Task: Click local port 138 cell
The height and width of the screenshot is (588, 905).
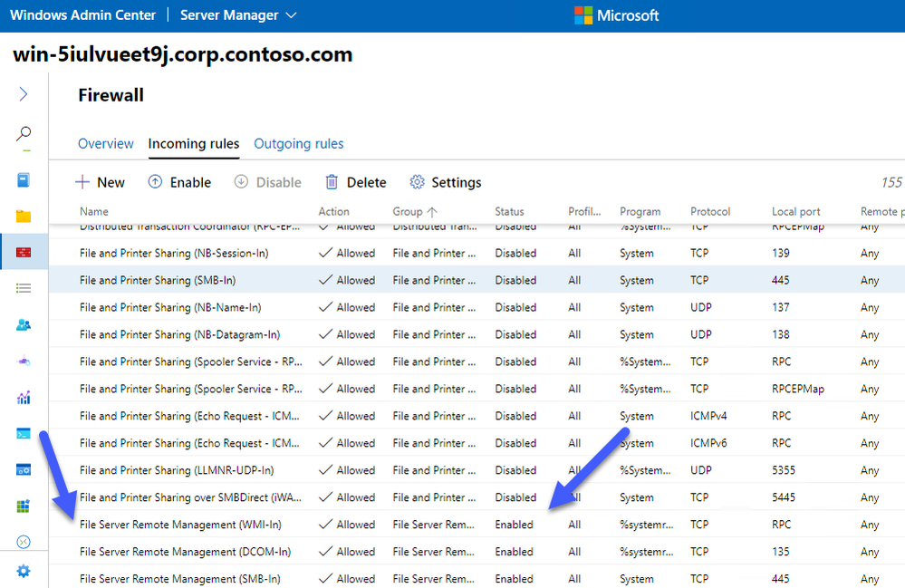Action: (x=780, y=334)
